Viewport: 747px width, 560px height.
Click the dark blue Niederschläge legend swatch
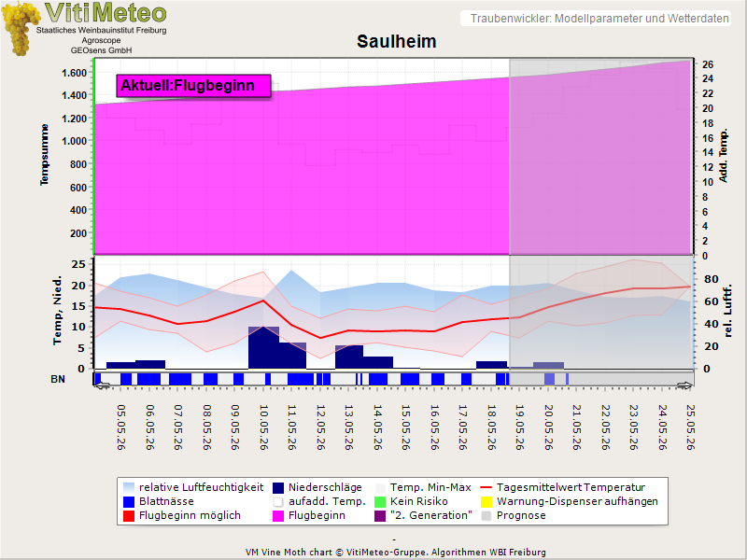coord(278,487)
